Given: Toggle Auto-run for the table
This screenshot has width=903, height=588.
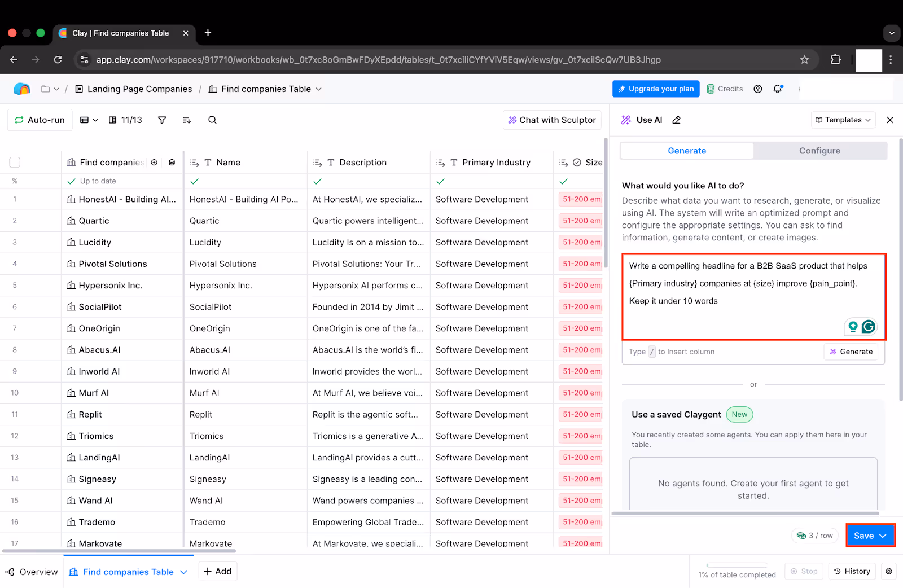Looking at the screenshot, I should [x=40, y=120].
